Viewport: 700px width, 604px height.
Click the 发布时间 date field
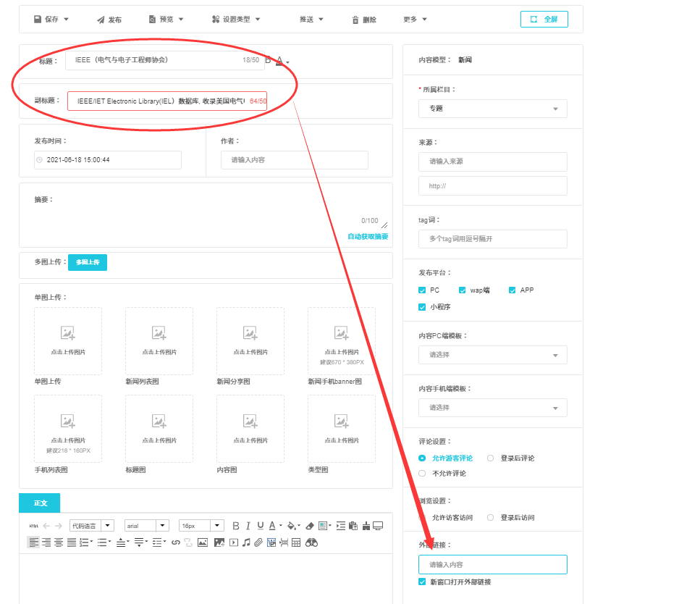coord(108,160)
